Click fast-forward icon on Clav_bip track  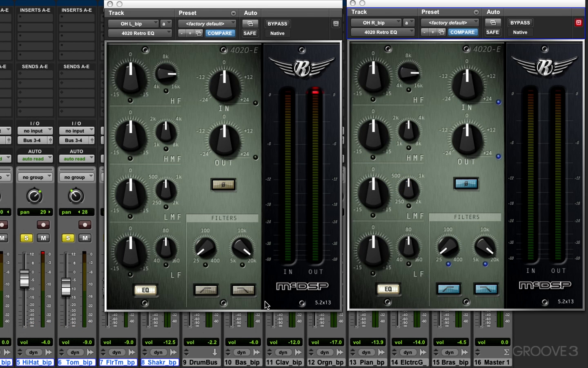pos(298,352)
